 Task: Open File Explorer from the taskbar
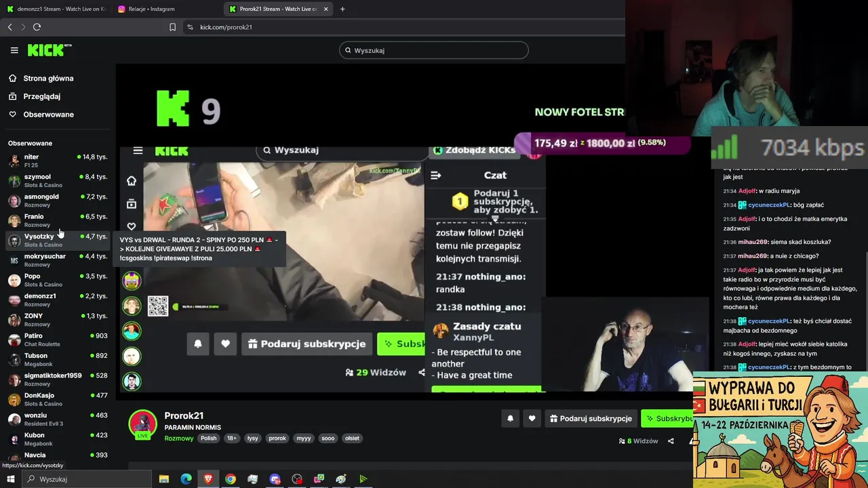164,479
